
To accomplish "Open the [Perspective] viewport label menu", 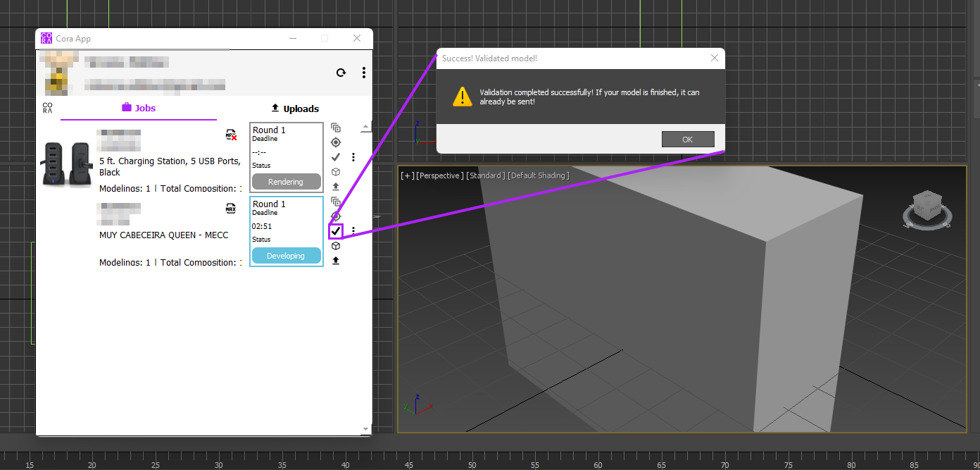I will click(439, 175).
